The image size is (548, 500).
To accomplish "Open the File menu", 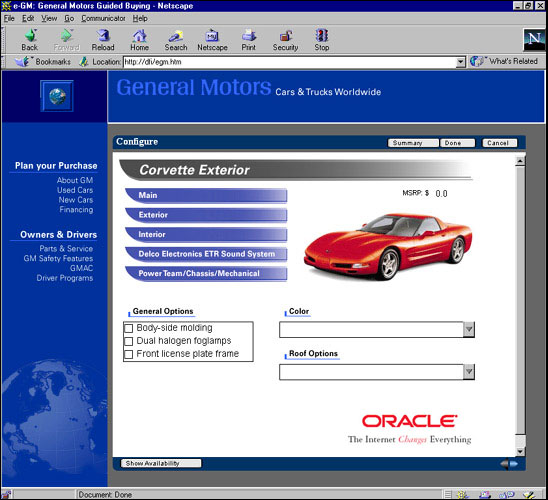I will [9, 18].
